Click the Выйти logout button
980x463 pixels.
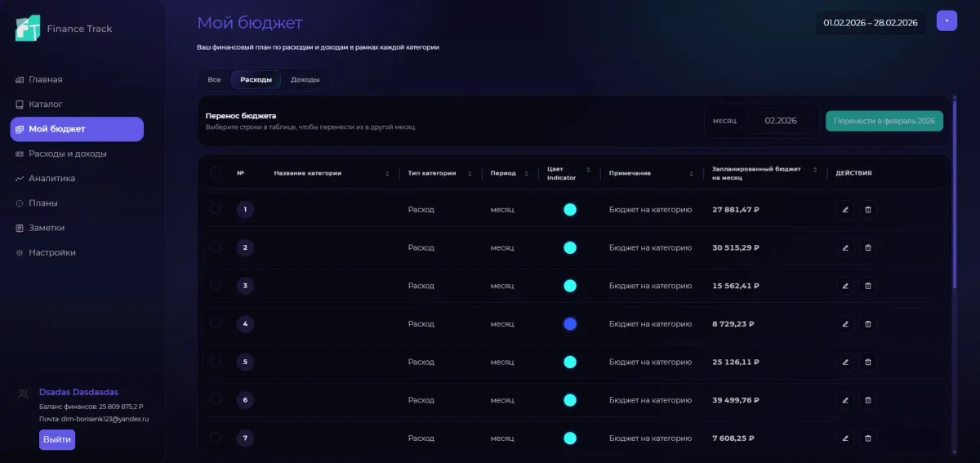click(57, 439)
